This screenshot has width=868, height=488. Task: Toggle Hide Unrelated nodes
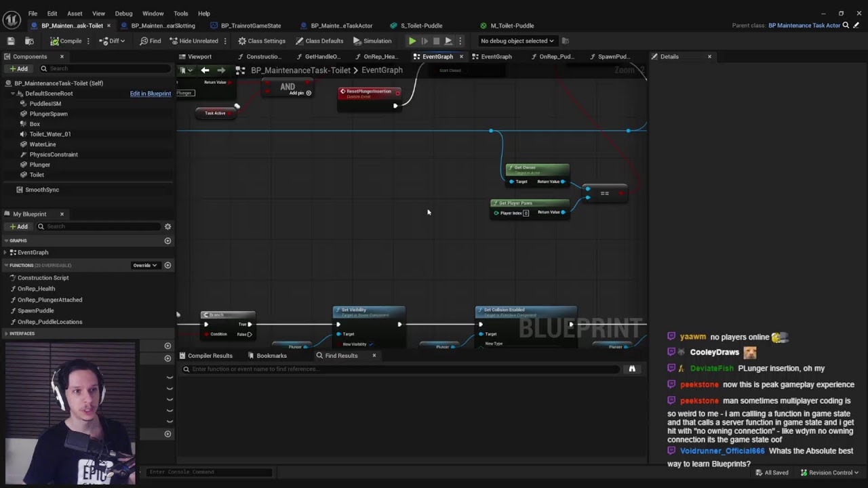pyautogui.click(x=193, y=41)
